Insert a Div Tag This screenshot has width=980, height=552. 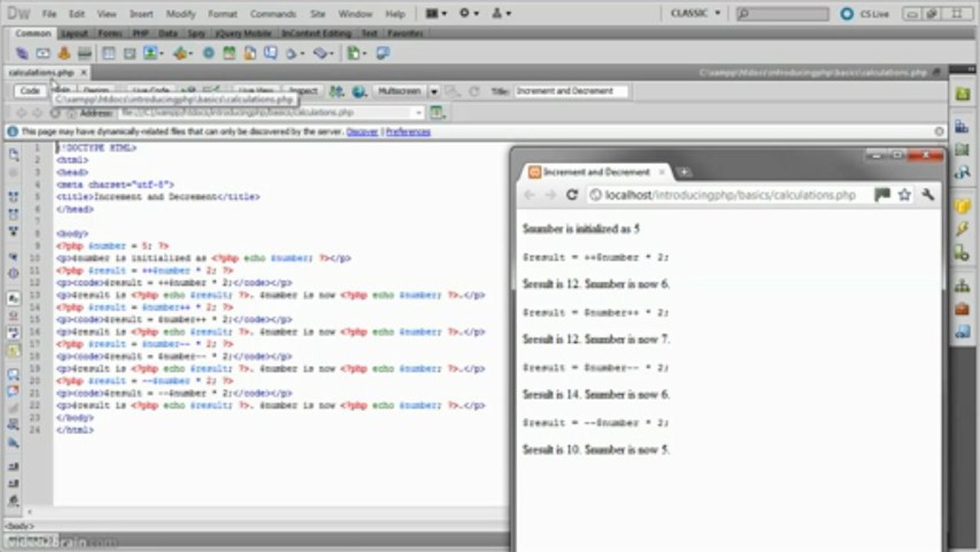(x=129, y=53)
